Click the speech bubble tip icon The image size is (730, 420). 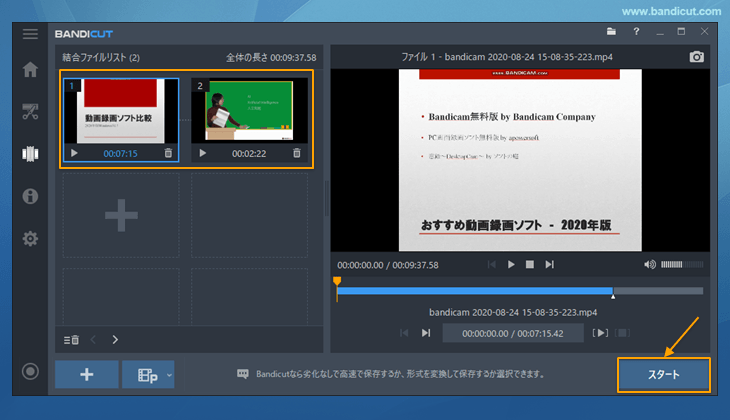tap(243, 374)
